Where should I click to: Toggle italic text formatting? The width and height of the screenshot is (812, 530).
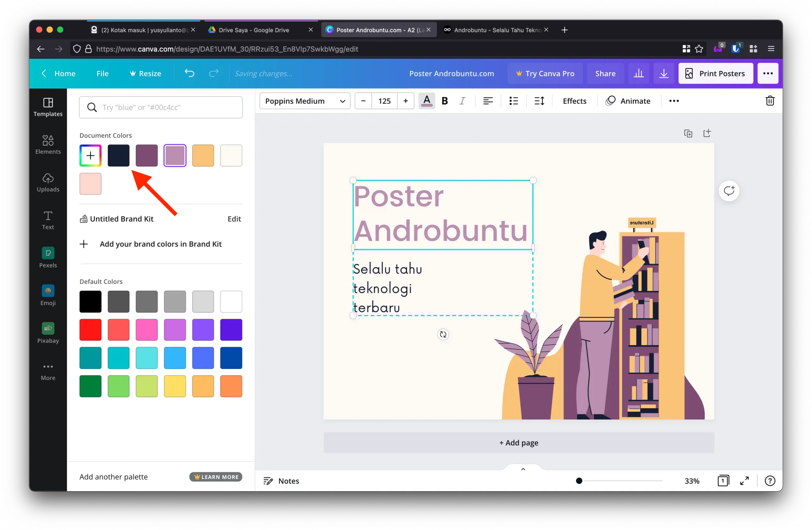(x=462, y=101)
